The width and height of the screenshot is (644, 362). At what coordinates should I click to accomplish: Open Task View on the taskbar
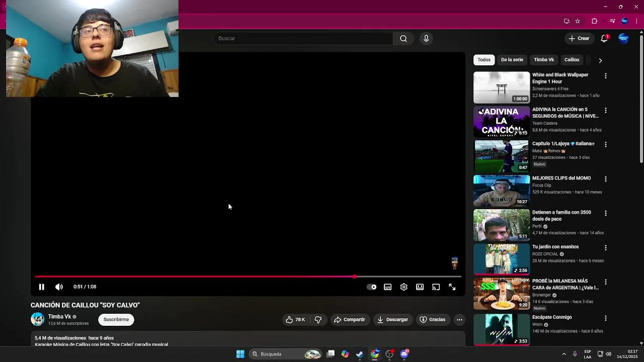pyautogui.click(x=331, y=354)
